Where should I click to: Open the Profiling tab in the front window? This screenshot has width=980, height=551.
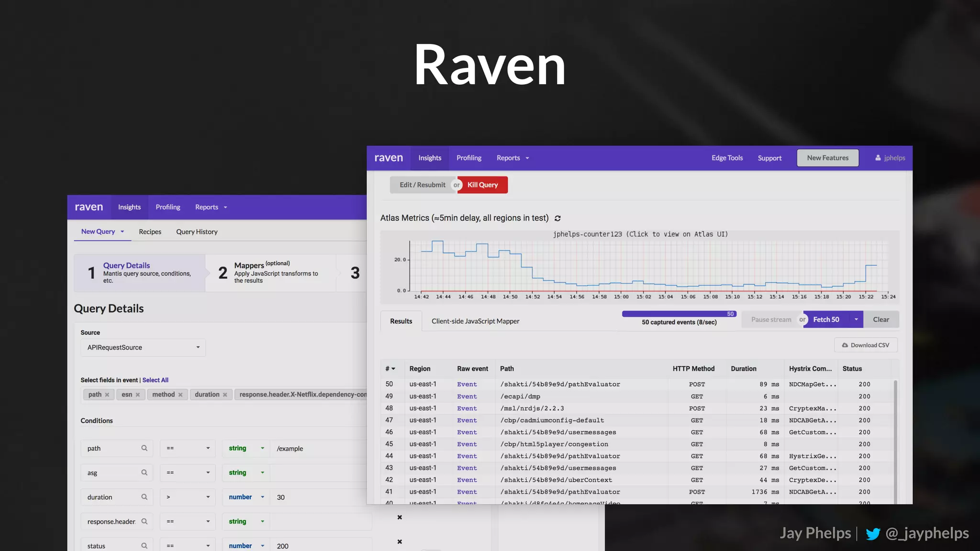(x=469, y=158)
